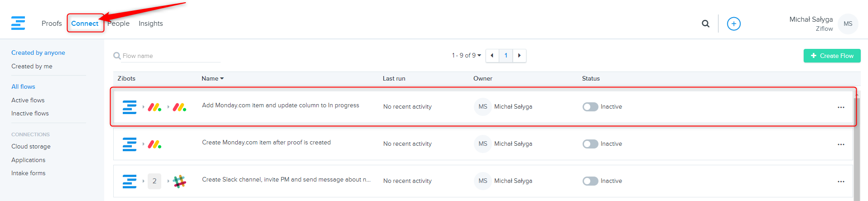This screenshot has height=201, width=868.
Task: Open the three-dot menu for the first Monday.com flow
Action: coord(841,107)
